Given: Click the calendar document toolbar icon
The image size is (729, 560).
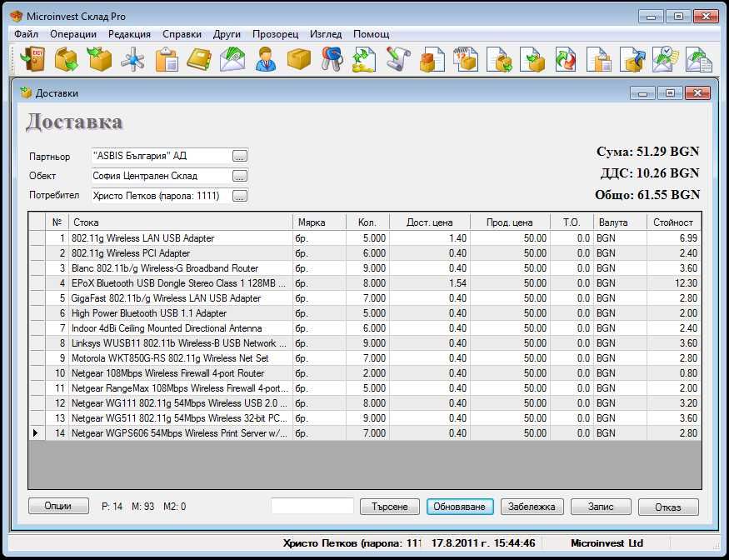Looking at the screenshot, I should 464,59.
